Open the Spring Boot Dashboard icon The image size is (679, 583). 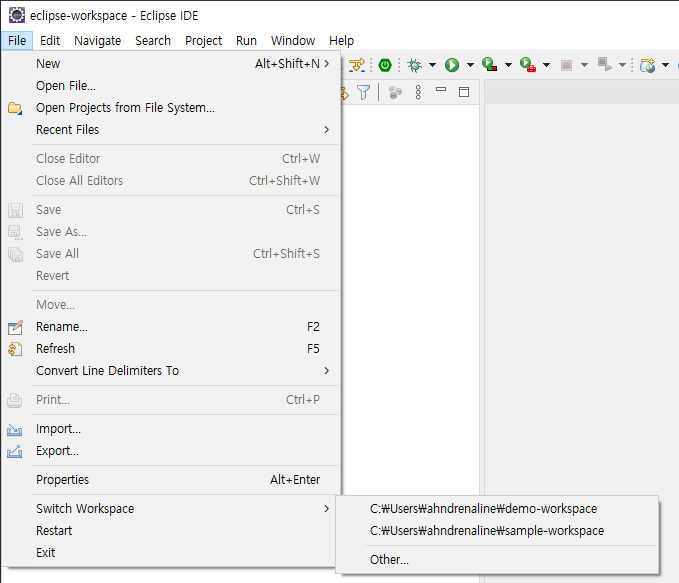click(385, 65)
